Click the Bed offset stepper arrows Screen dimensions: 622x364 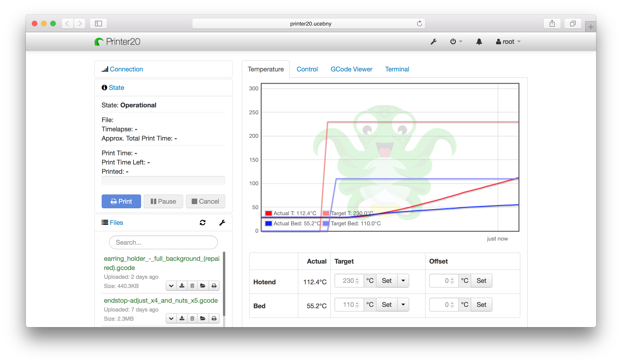coord(452,304)
